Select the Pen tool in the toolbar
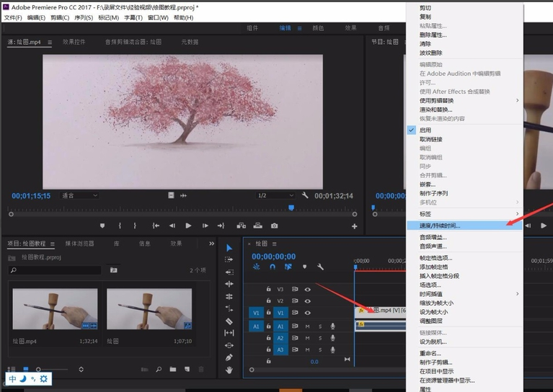The width and height of the screenshot is (553, 392). [229, 357]
